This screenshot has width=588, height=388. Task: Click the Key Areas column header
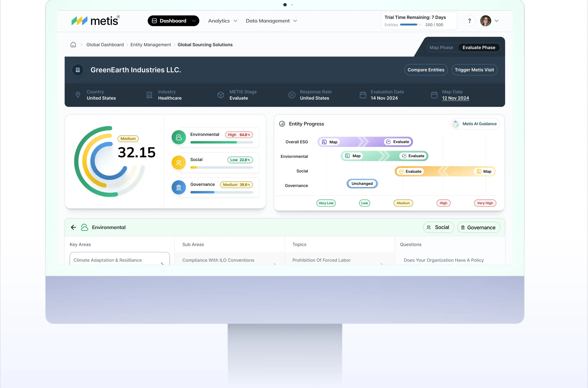[x=80, y=244]
